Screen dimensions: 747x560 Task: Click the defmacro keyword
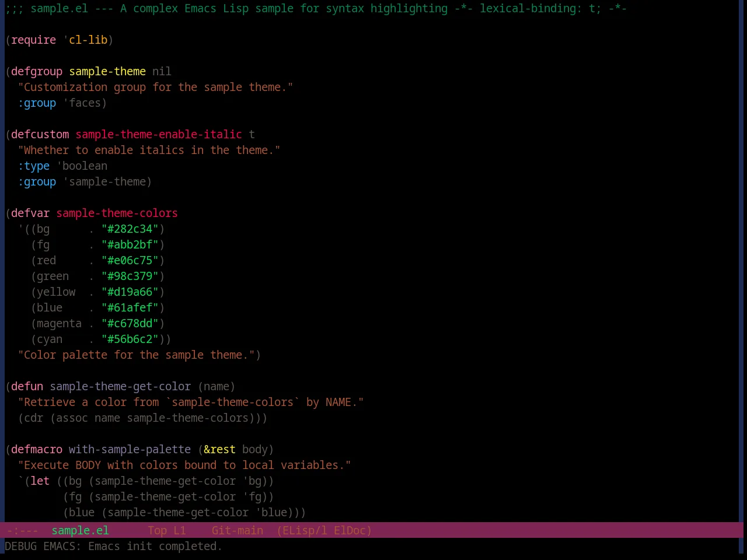(37, 449)
